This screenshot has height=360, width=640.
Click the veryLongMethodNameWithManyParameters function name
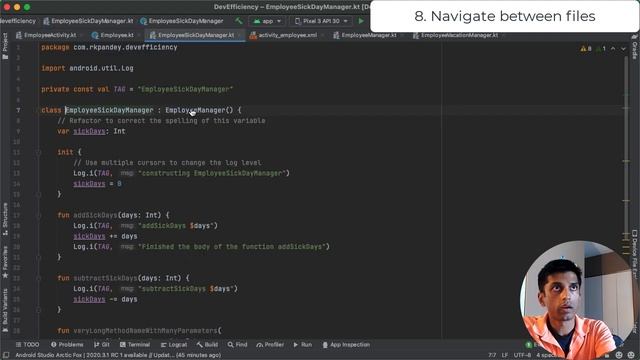tap(145, 331)
